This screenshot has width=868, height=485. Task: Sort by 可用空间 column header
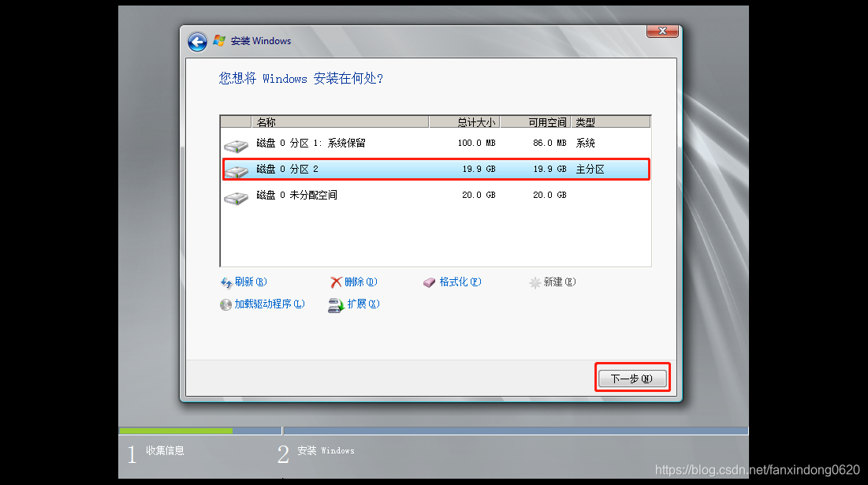[535, 121]
